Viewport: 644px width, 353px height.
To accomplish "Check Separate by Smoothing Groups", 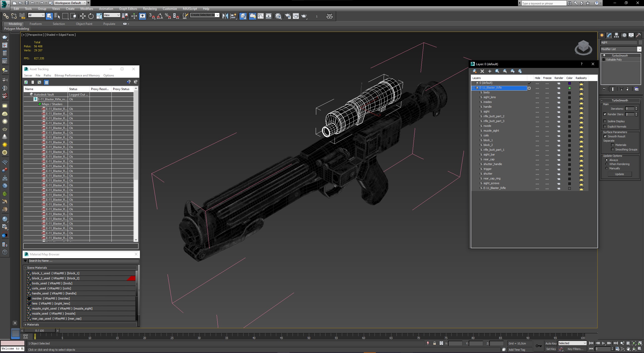I will (x=613, y=149).
